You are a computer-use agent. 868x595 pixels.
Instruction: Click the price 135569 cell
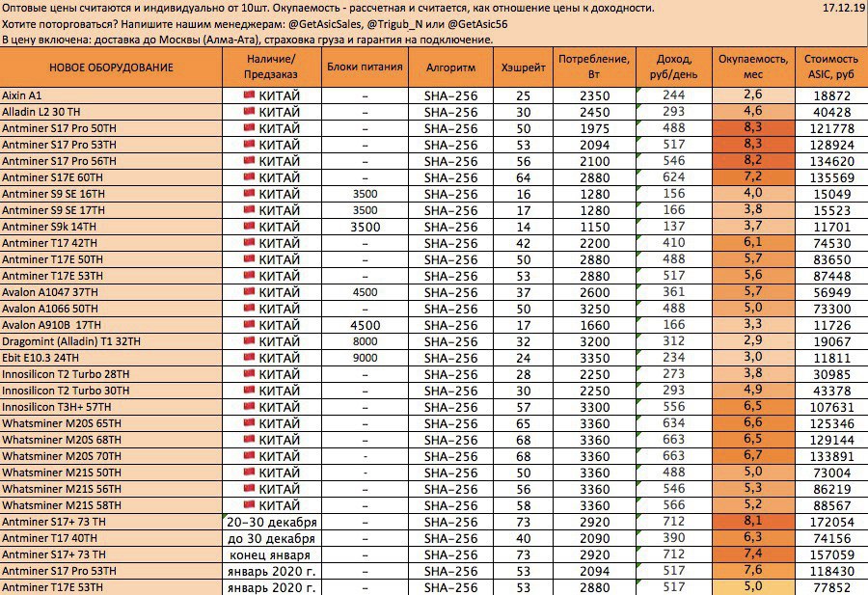tap(831, 177)
